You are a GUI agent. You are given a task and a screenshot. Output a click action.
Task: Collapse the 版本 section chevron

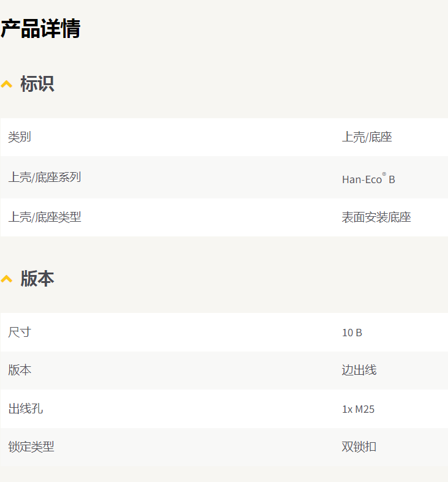(7, 279)
